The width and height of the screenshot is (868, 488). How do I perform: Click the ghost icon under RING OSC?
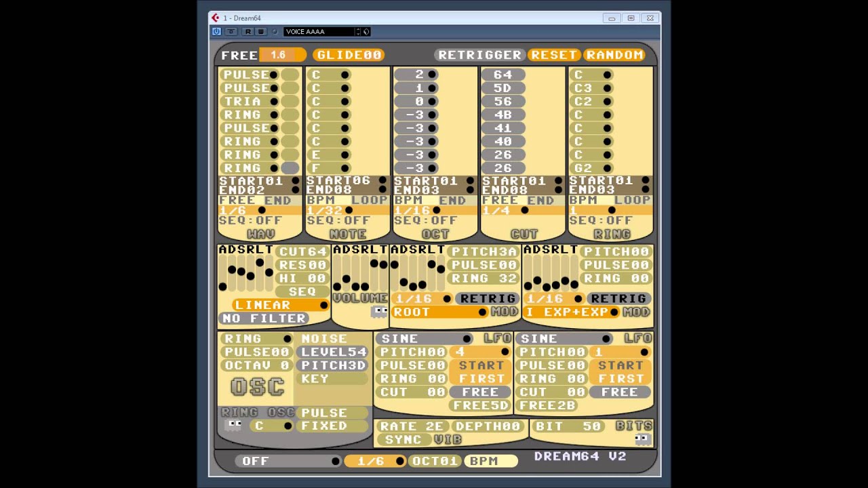click(x=233, y=426)
